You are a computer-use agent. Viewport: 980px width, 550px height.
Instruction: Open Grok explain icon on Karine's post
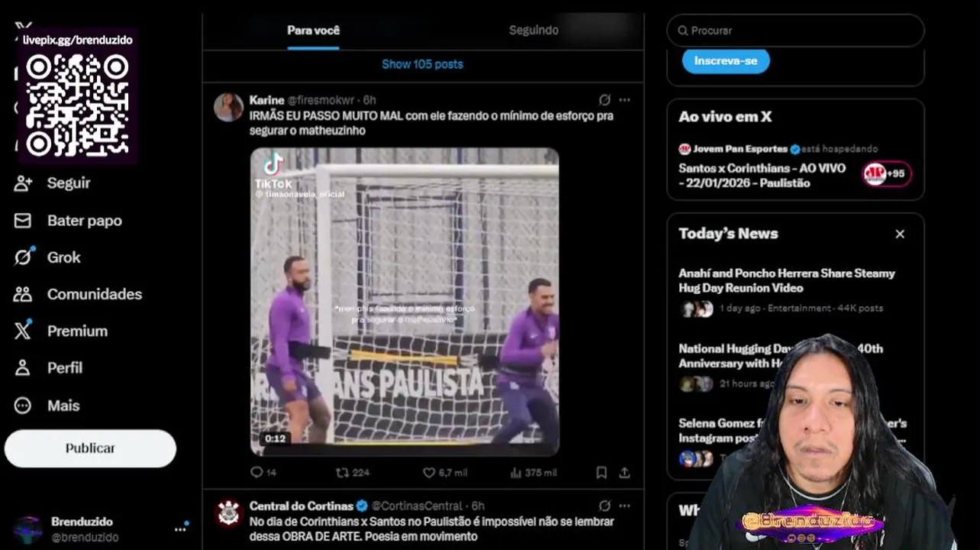[604, 100]
